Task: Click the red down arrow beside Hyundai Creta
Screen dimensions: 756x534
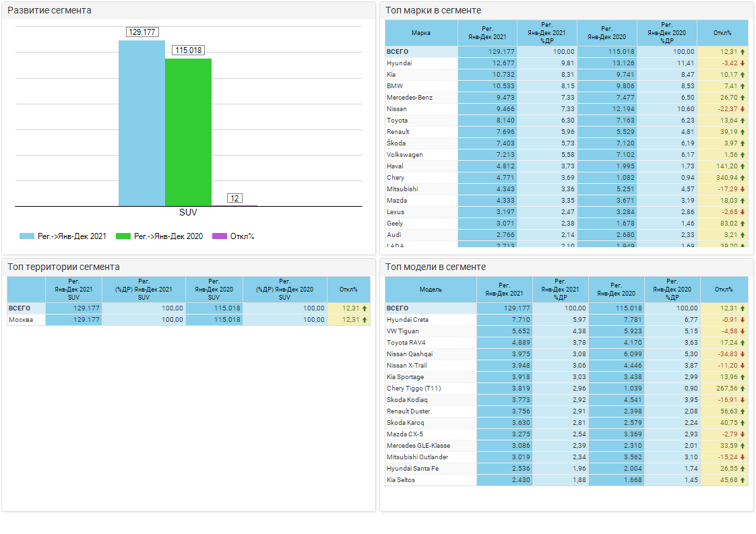Action: (743, 320)
